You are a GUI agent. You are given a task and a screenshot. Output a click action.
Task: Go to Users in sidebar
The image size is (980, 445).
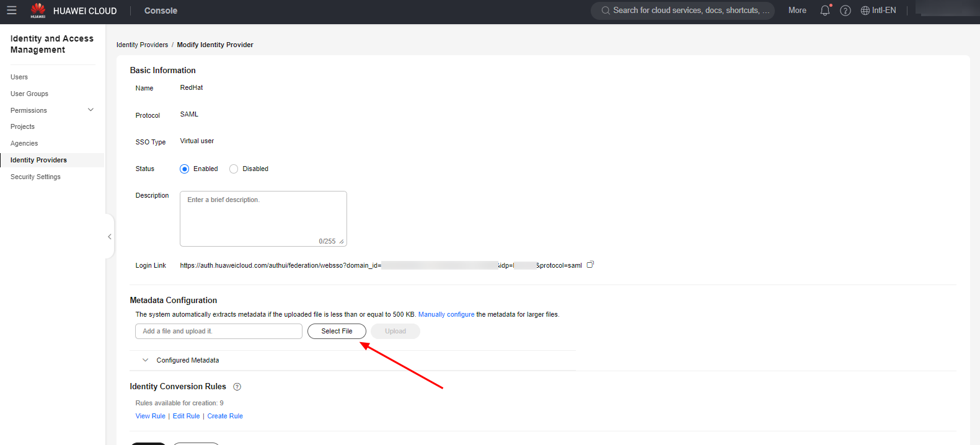(19, 77)
